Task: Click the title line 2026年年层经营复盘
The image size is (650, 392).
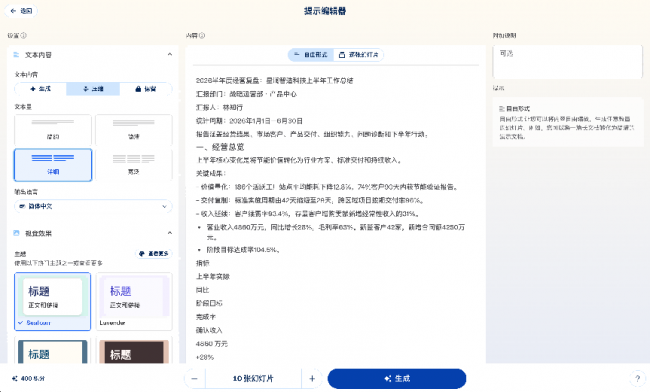Action: click(274, 81)
